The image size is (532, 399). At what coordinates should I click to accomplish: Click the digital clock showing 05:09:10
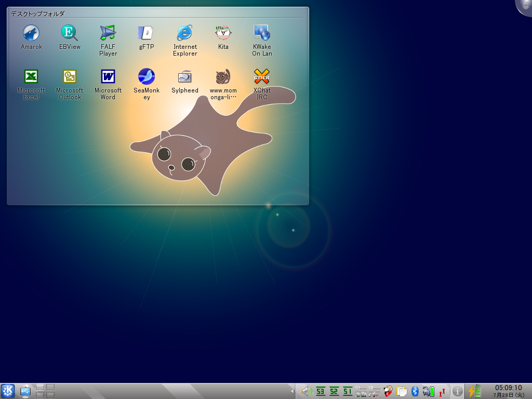(x=508, y=388)
